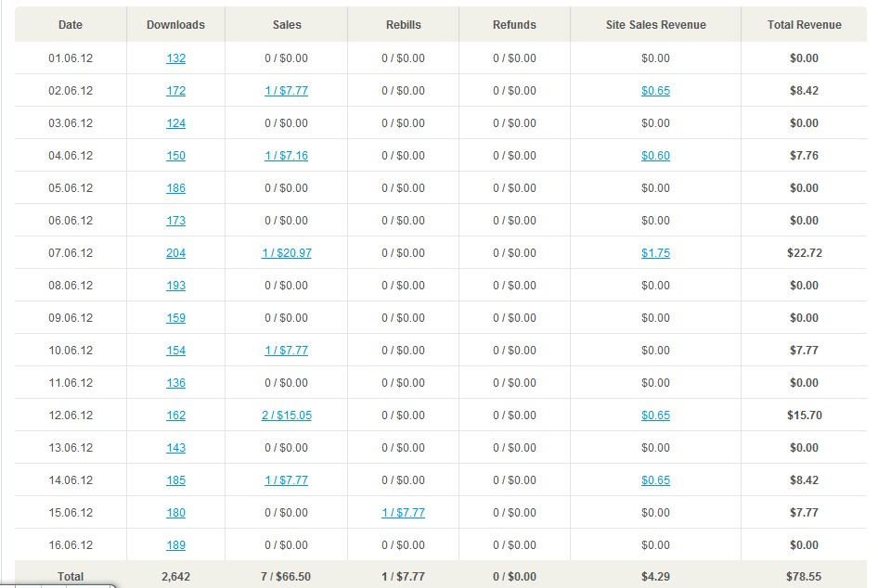Click the $0.65 revenue link for 14.06.12
This screenshot has width=878, height=588.
coord(655,480)
